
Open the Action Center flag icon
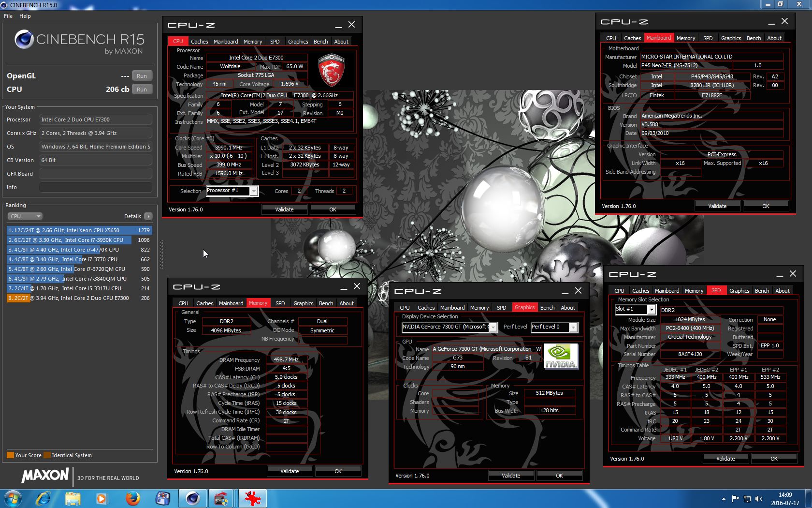[735, 499]
